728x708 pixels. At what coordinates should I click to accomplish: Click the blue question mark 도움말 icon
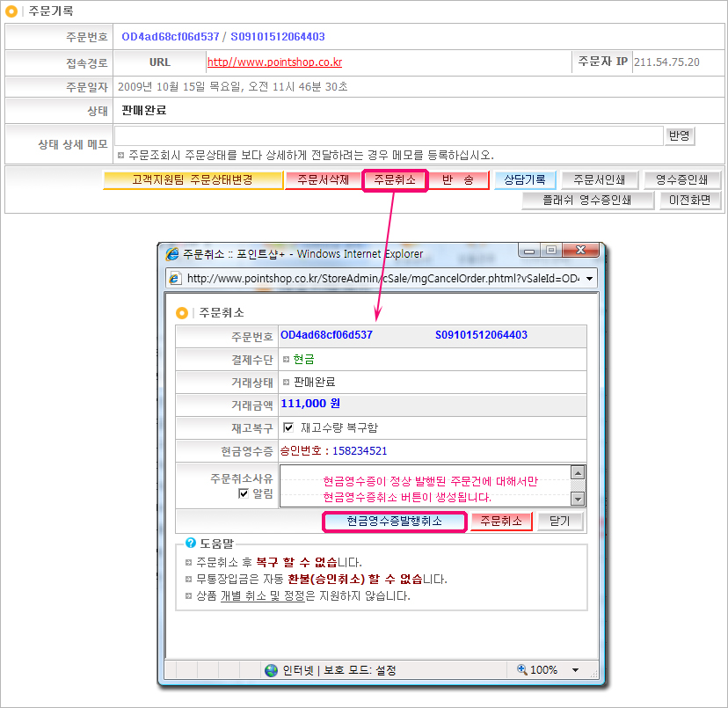coord(190,543)
